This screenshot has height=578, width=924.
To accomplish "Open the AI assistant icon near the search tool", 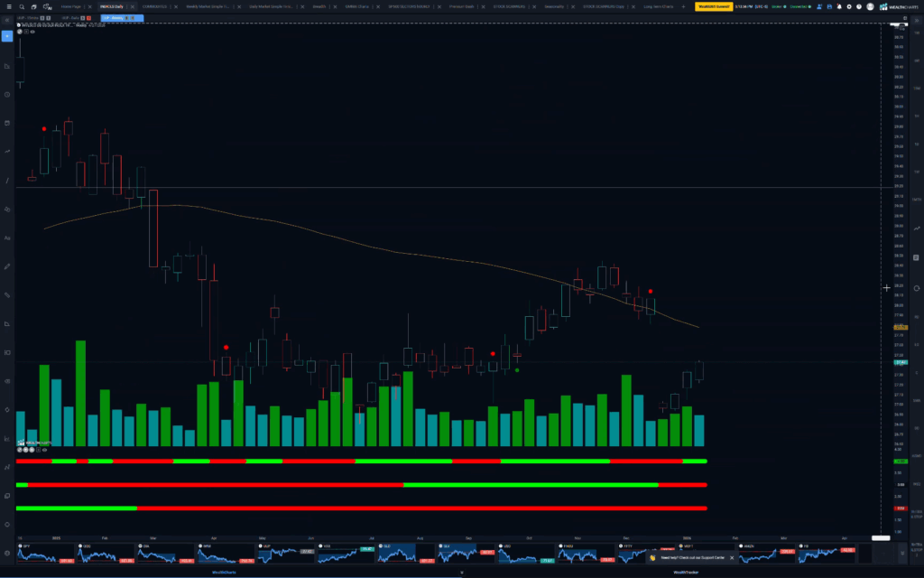I will click(x=47, y=6).
